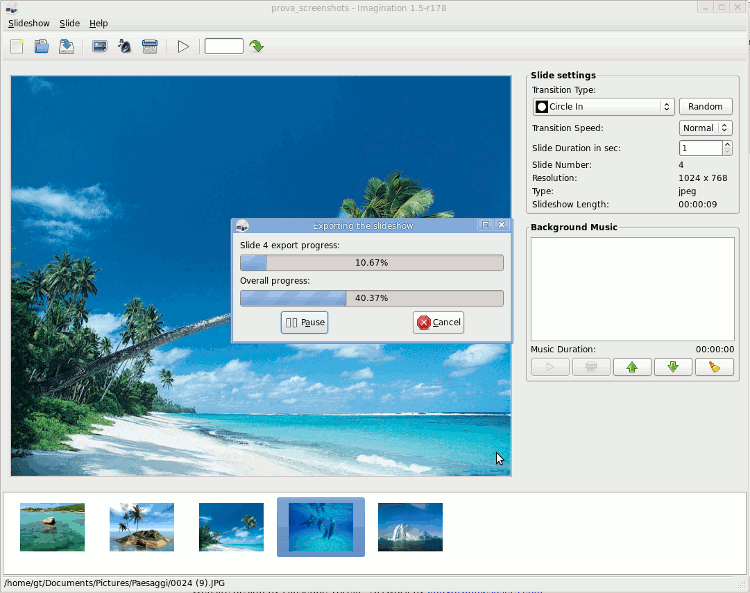Create a new slideshow from toolbar
This screenshot has width=750, height=593.
tap(17, 46)
